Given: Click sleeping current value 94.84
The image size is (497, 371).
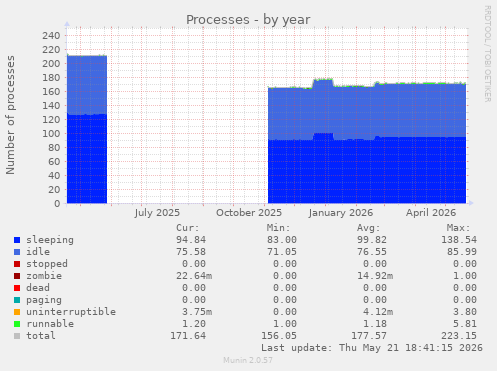Looking at the screenshot, I should 191,240.
